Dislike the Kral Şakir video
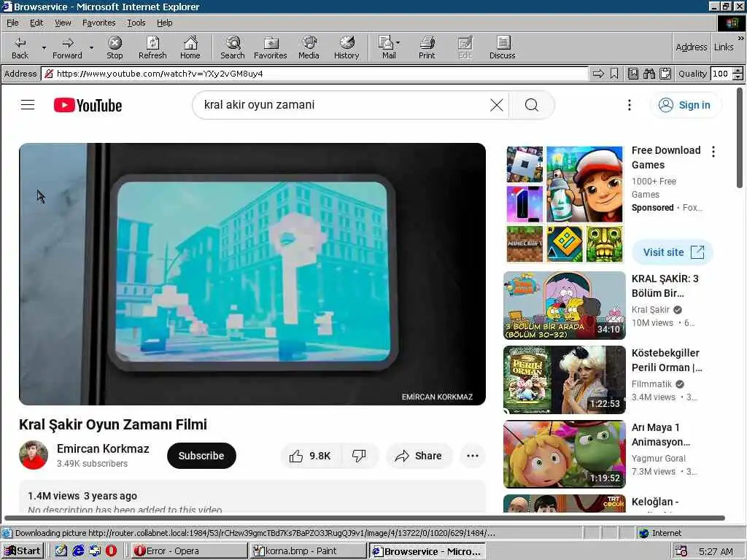The height and width of the screenshot is (560, 747). [x=359, y=456]
